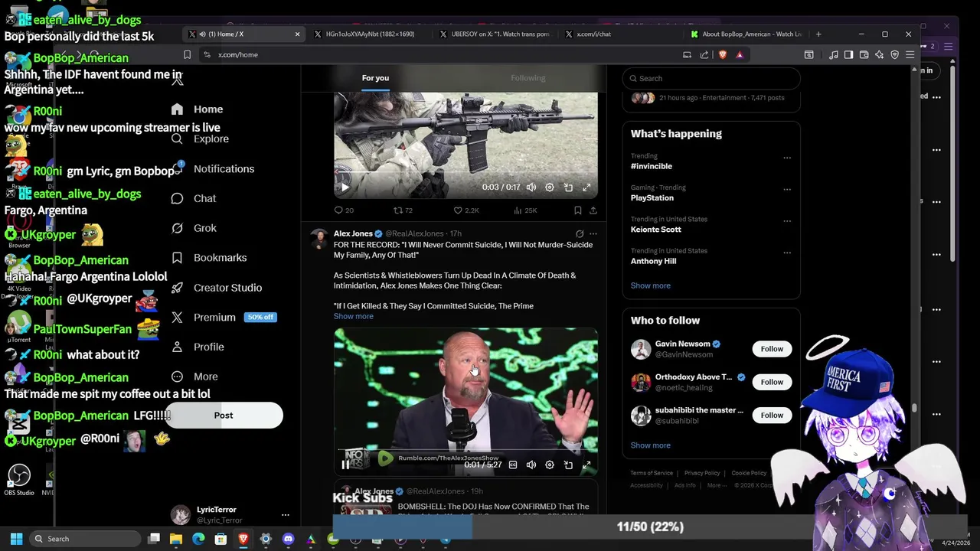Image resolution: width=980 pixels, height=551 pixels.
Task: Open Discord from the taskbar
Action: [x=288, y=539]
